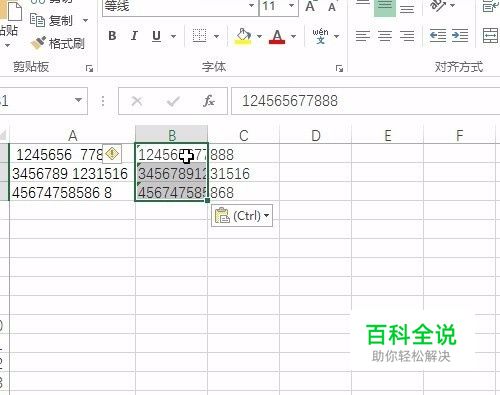Toggle italic formatting
Viewport: 500px width, 395px height.
pos(134,36)
